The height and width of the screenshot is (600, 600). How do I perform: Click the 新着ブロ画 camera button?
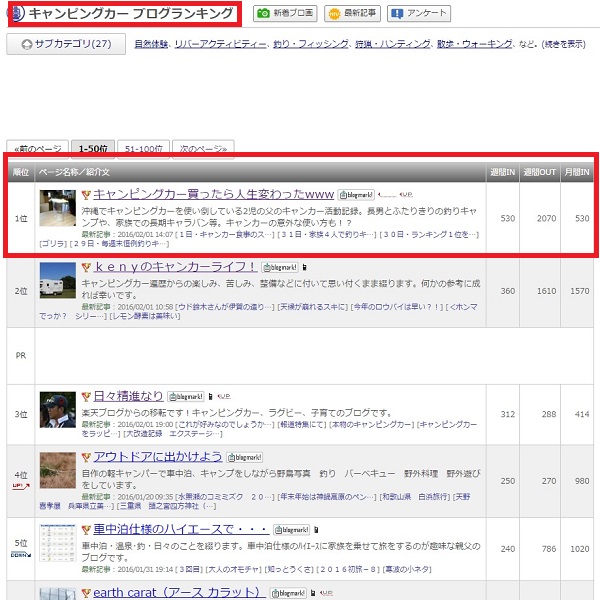[x=285, y=14]
